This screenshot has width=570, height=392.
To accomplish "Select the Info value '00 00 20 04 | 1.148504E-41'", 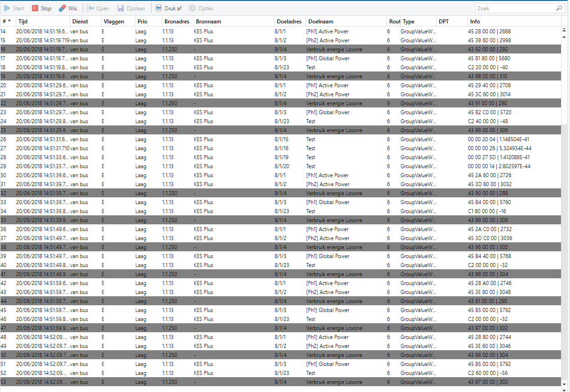I will (x=499, y=139).
